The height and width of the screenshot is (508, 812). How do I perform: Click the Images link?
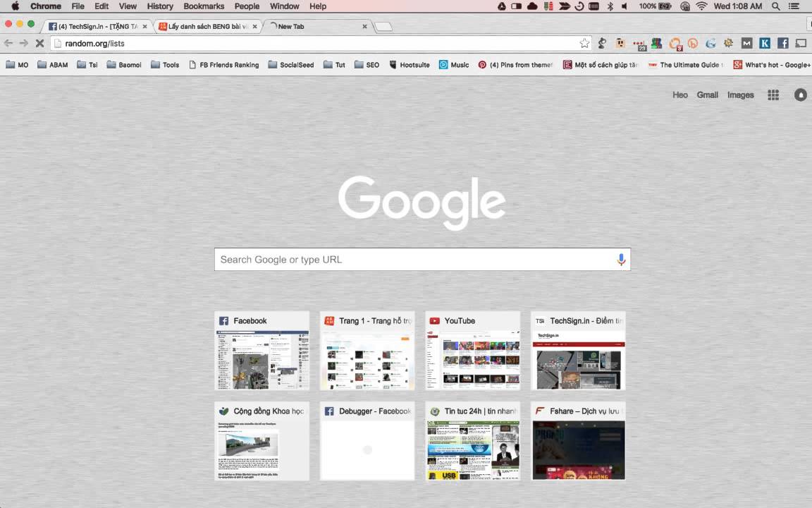pyautogui.click(x=741, y=95)
